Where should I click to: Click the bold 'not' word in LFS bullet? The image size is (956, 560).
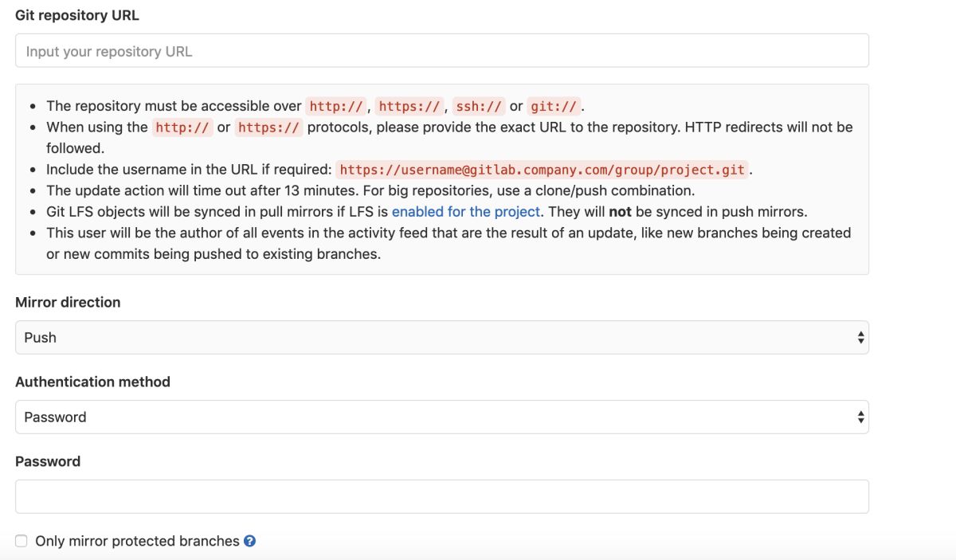pyautogui.click(x=620, y=212)
